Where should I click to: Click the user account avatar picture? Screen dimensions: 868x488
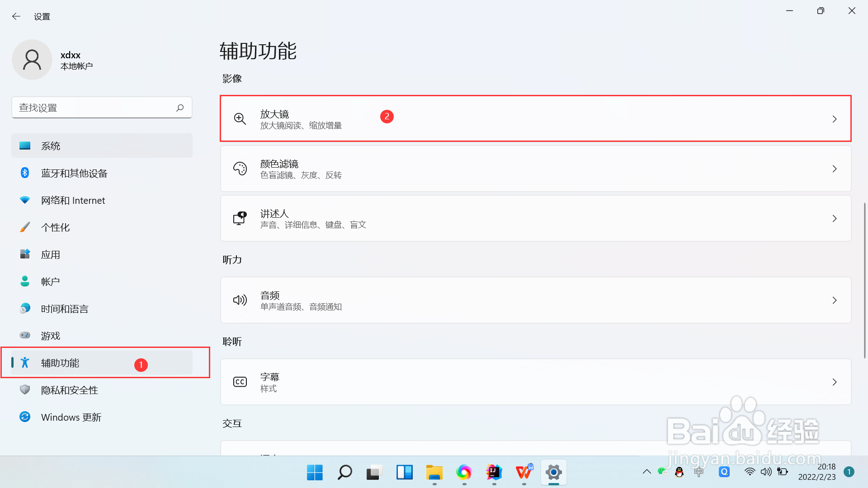[x=32, y=60]
